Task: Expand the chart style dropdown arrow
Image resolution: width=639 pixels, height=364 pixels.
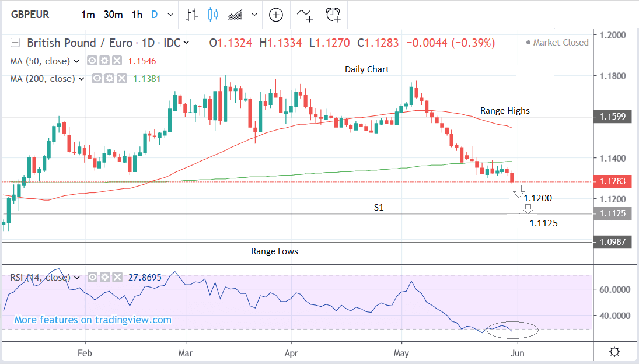Action: pos(254,15)
